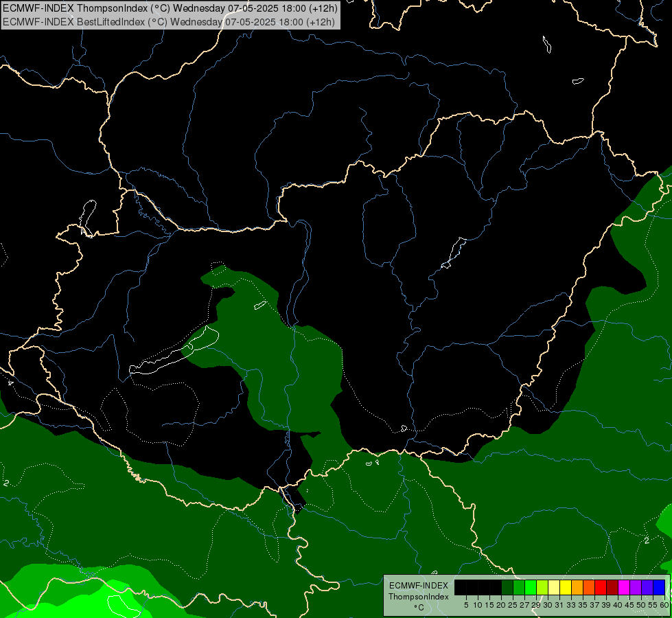Click the ThompsonIndex title line at top

170,8
